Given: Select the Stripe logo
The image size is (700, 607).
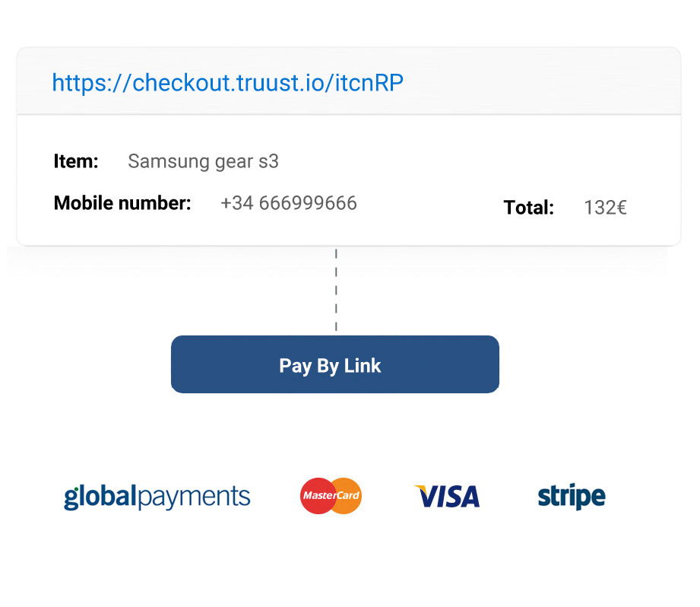Looking at the screenshot, I should pos(572,496).
